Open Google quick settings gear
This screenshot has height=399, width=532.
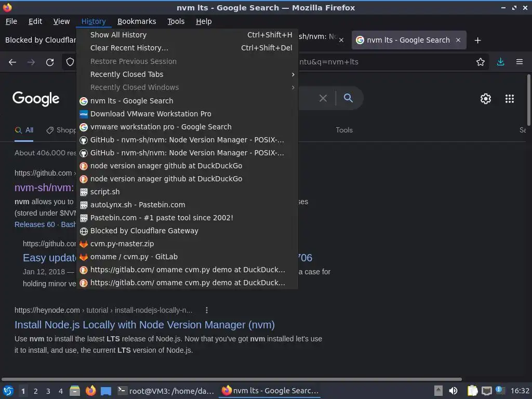486,99
